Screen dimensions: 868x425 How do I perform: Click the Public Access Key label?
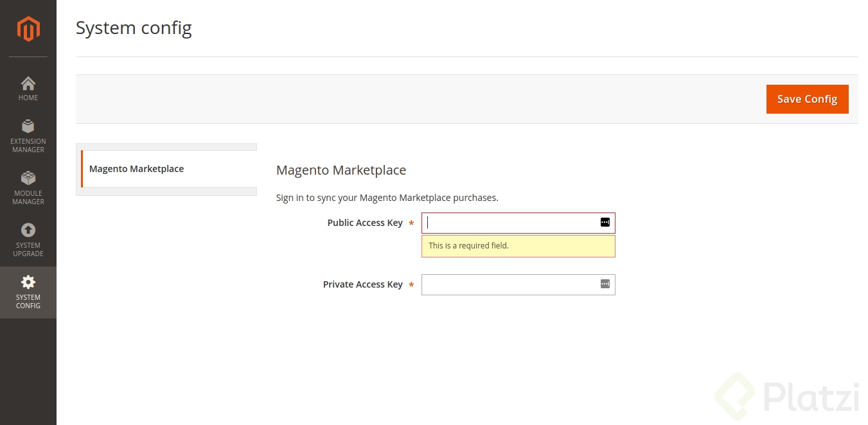[x=365, y=223]
